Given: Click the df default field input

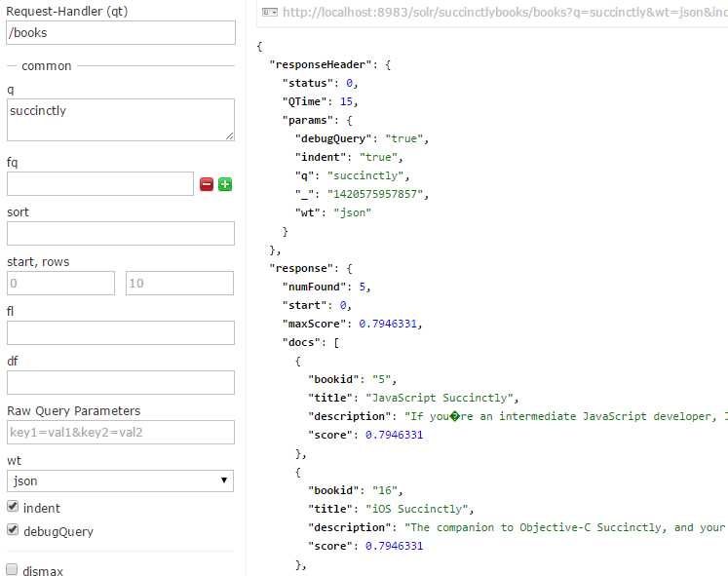Looking at the screenshot, I should pos(121,382).
